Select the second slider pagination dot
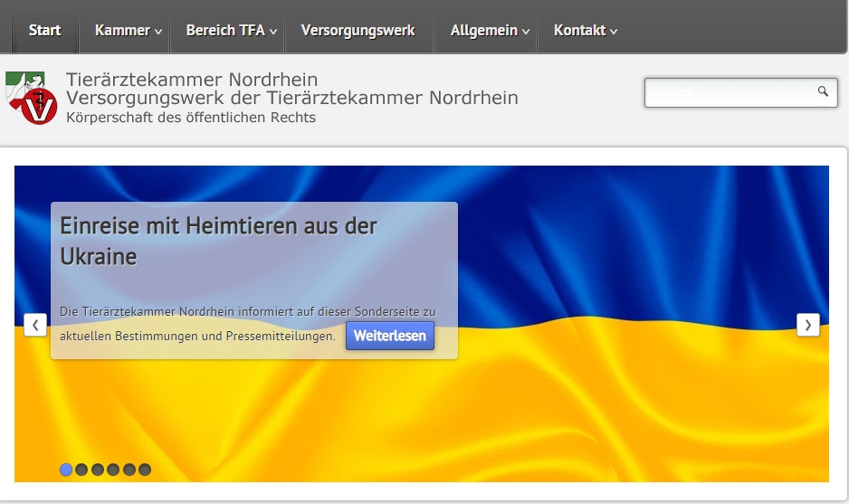The height and width of the screenshot is (504, 849). click(x=81, y=470)
